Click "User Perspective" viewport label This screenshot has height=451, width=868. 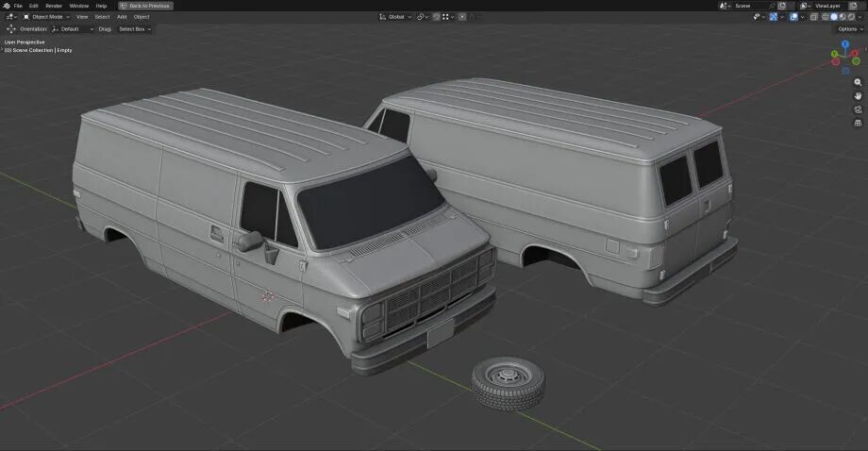[x=25, y=42]
